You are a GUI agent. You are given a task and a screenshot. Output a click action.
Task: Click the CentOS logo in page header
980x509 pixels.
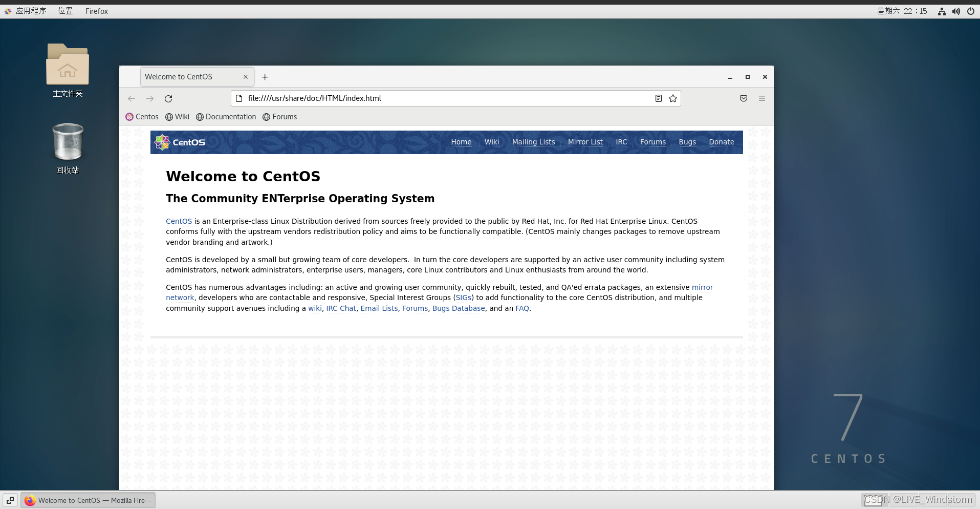(x=180, y=142)
